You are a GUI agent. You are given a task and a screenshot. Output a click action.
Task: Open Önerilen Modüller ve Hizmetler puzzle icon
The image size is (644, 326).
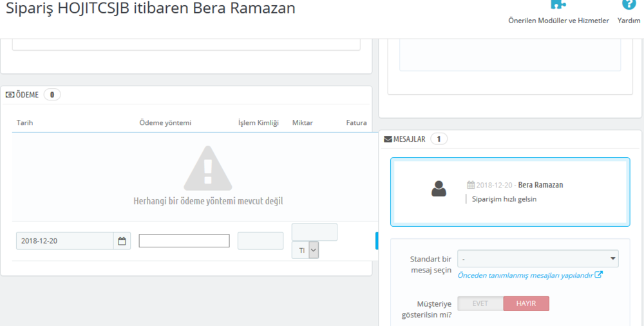558,5
